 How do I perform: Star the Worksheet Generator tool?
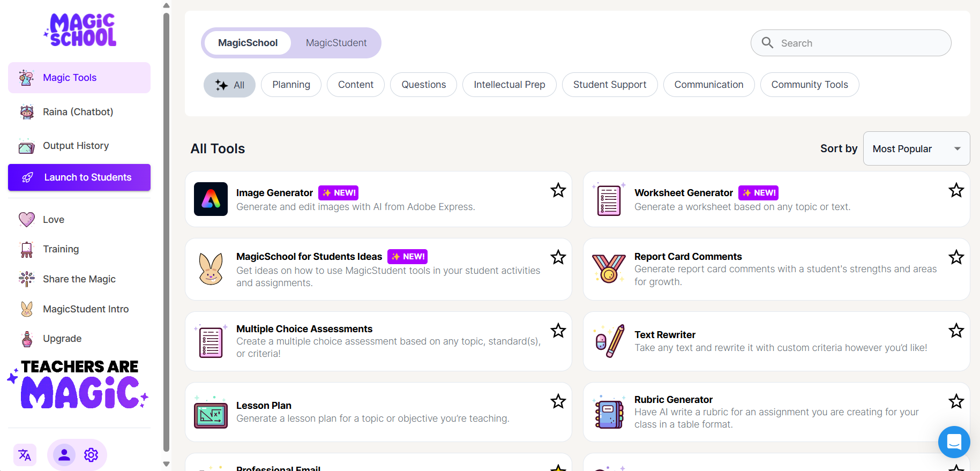pyautogui.click(x=956, y=190)
